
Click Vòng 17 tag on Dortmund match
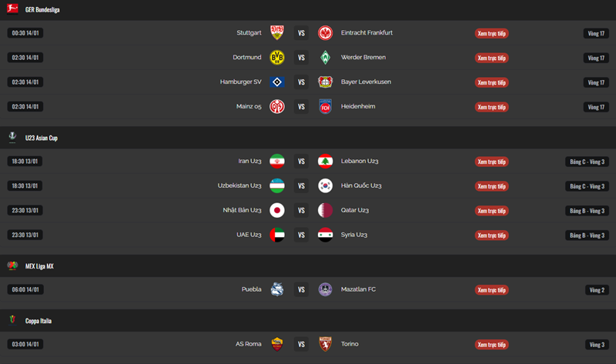(596, 58)
